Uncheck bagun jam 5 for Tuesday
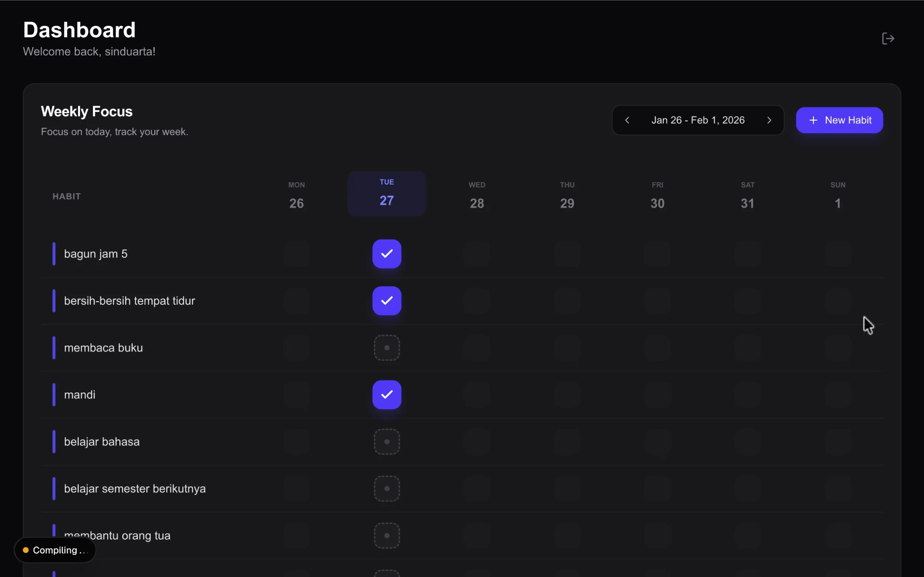 [386, 254]
